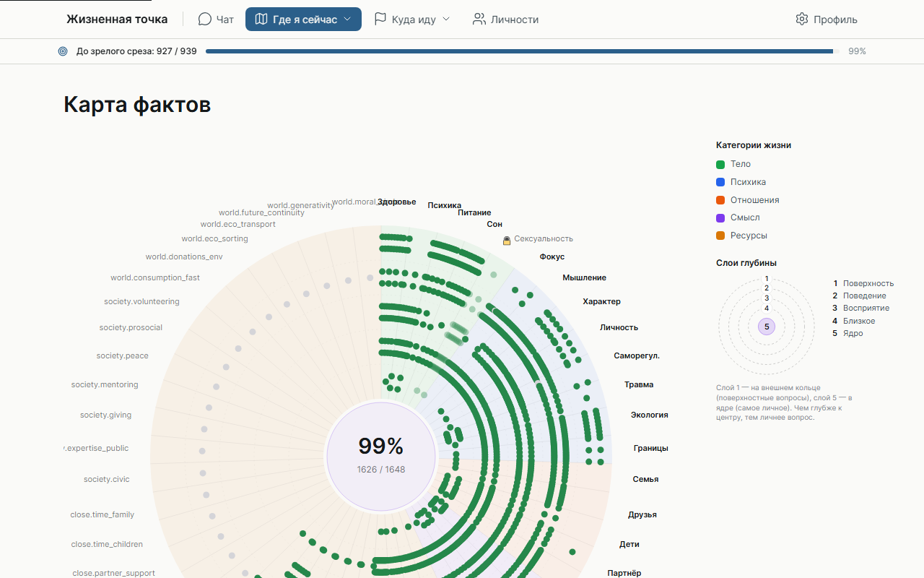Select the Питание sector label
The width and height of the screenshot is (924, 578).
tap(474, 212)
